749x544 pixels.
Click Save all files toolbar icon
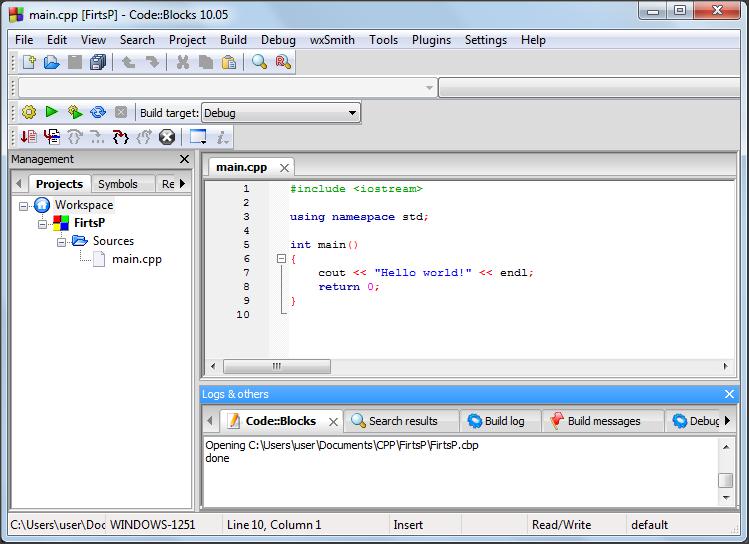(98, 62)
